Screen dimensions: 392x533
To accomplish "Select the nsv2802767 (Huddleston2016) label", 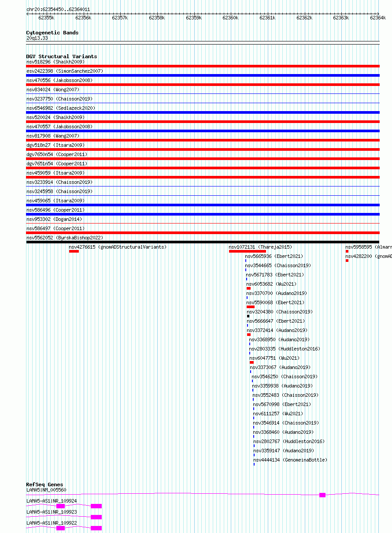I will (x=289, y=441).
